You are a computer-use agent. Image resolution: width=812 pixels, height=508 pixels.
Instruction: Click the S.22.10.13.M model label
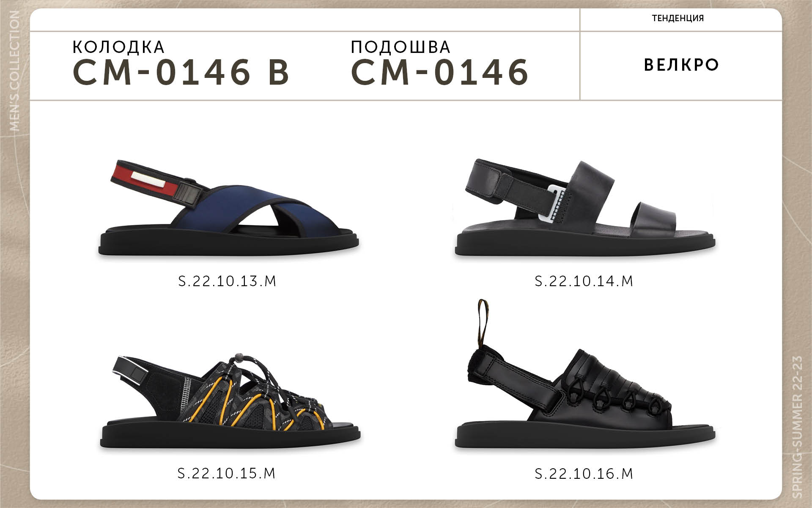[x=227, y=281]
